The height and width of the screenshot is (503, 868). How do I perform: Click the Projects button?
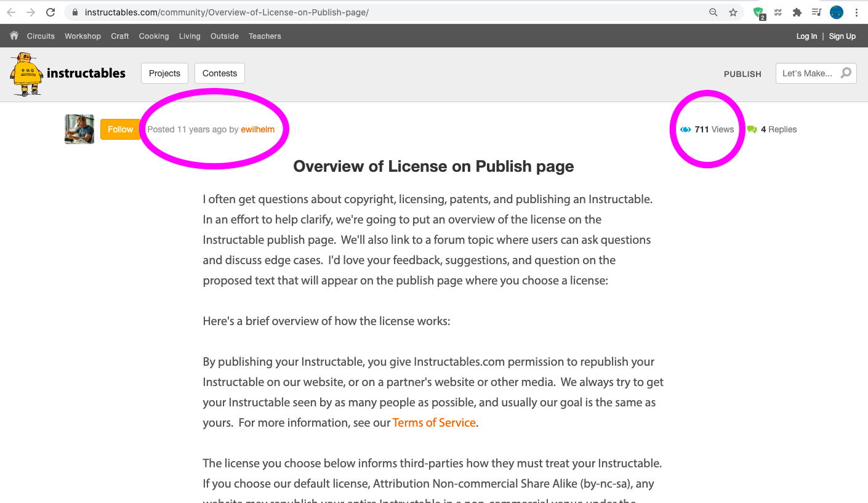164,73
